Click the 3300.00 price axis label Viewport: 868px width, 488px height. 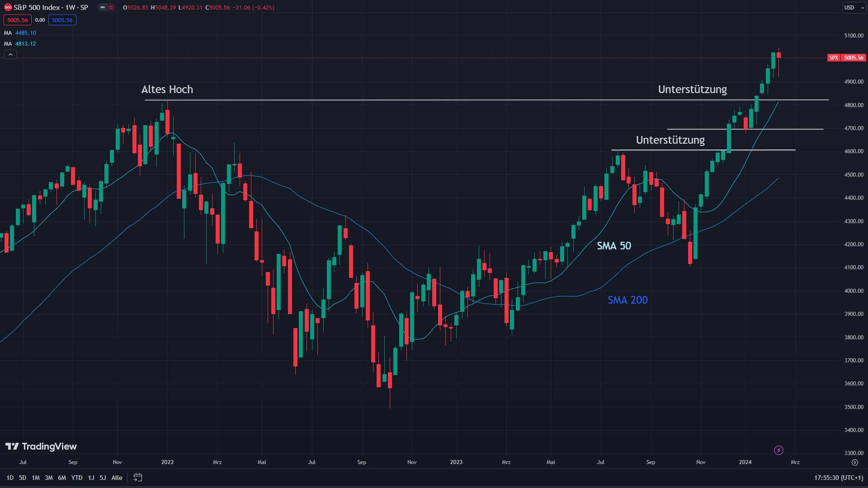[854, 453]
